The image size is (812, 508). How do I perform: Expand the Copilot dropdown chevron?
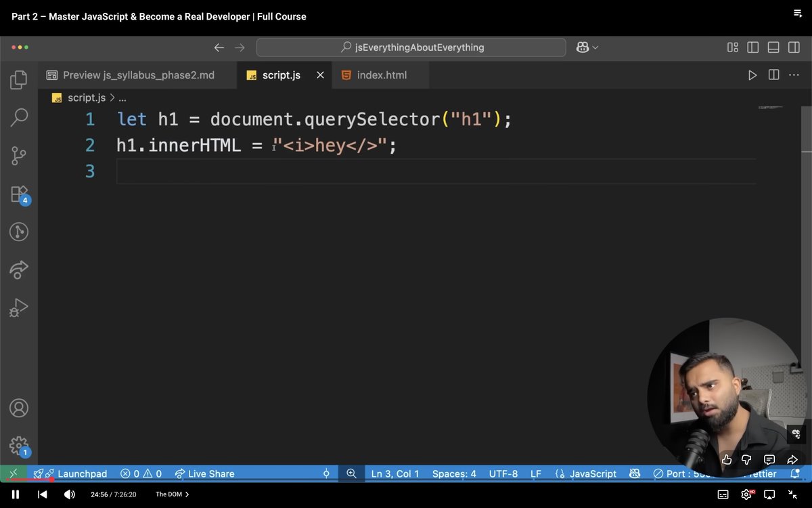point(595,47)
